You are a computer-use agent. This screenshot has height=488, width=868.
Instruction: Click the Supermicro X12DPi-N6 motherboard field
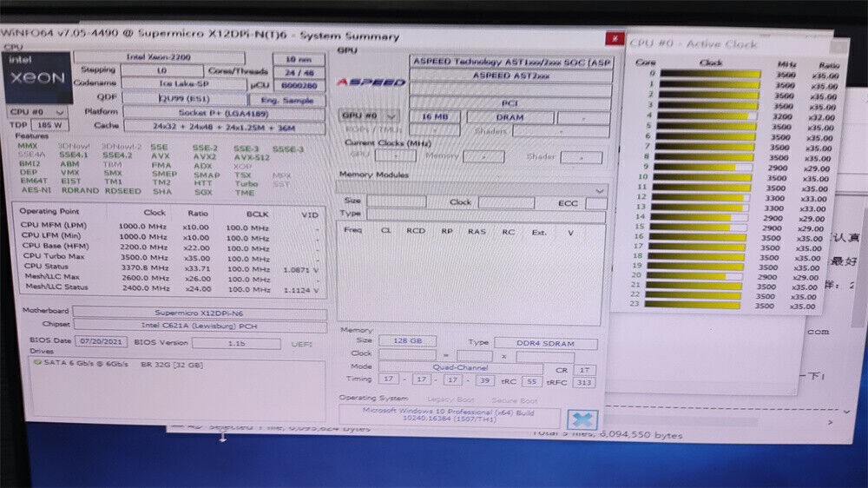tap(200, 313)
